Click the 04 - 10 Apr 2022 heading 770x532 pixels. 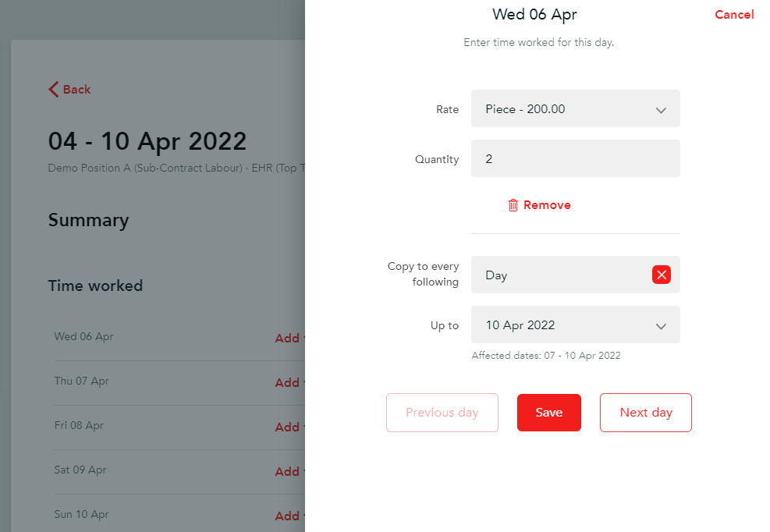[147, 141]
